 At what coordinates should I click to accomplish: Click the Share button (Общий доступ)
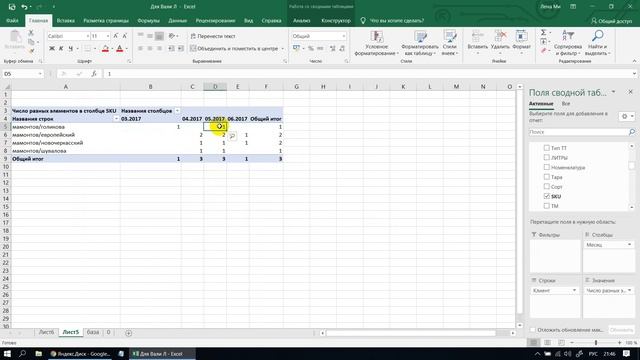click(611, 20)
